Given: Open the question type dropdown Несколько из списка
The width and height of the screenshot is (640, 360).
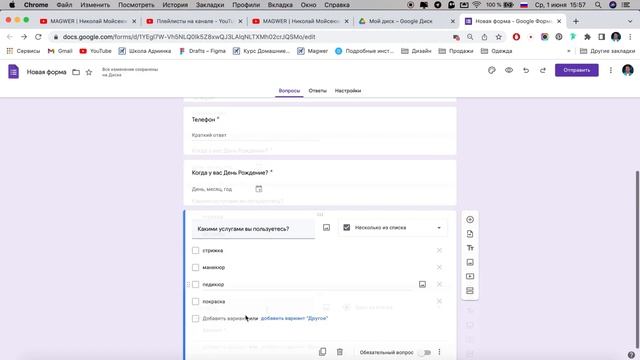Looking at the screenshot, I should click(x=393, y=228).
